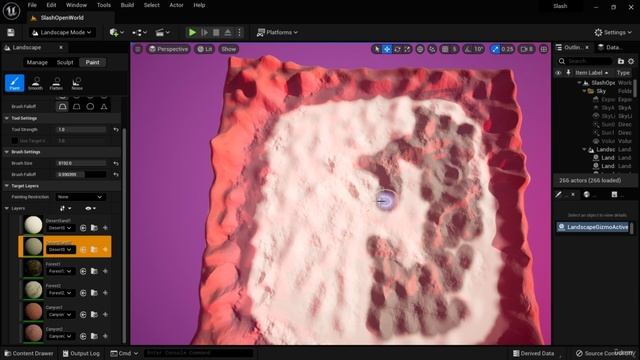Select the Smooth landscape tool

pyautogui.click(x=36, y=83)
